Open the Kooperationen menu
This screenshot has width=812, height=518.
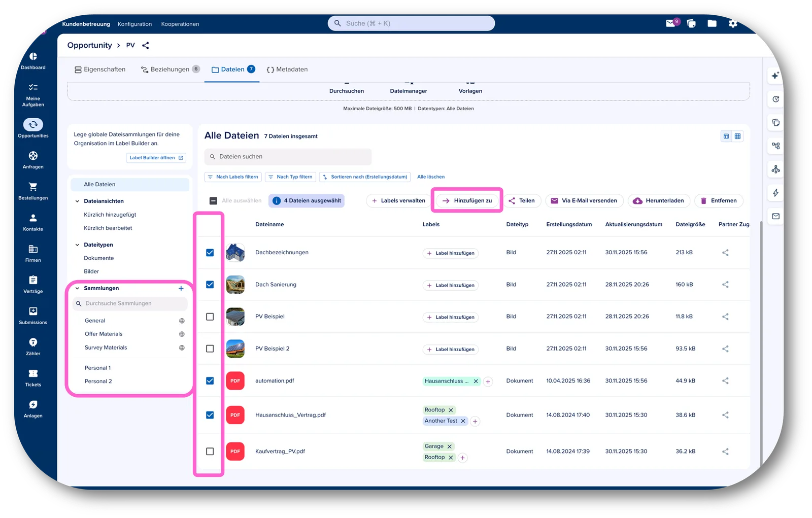click(x=180, y=24)
